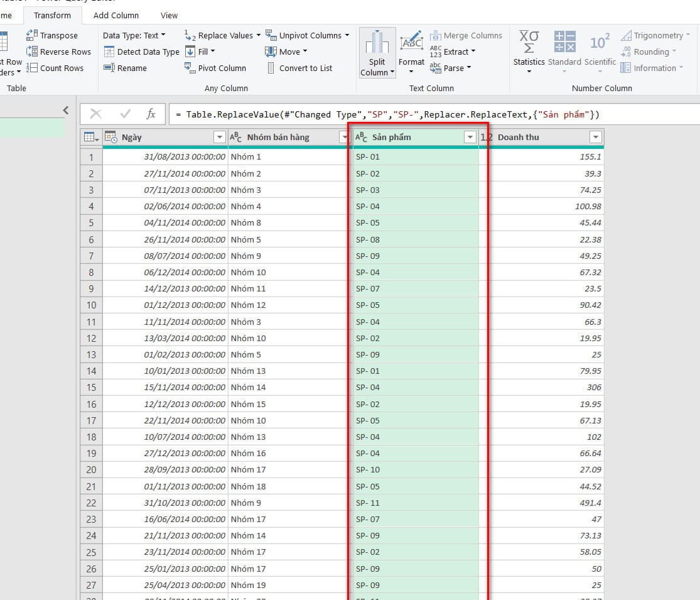Click the Merge Columns icon

(436, 36)
